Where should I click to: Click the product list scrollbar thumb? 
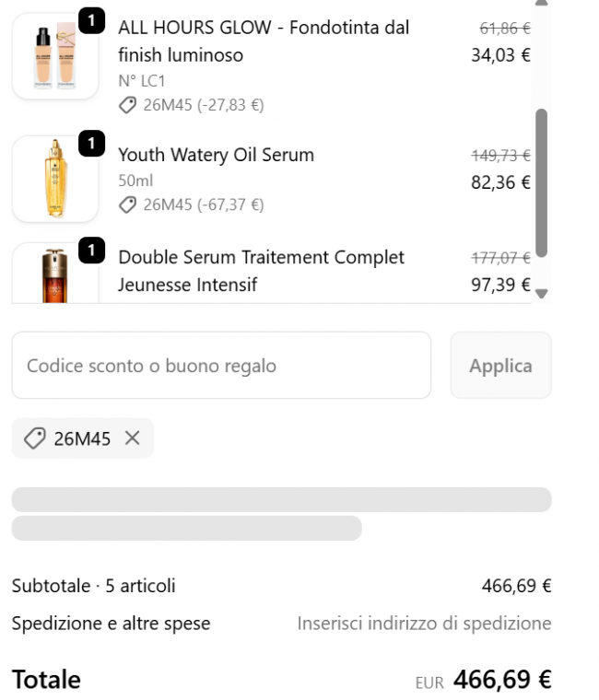541,182
